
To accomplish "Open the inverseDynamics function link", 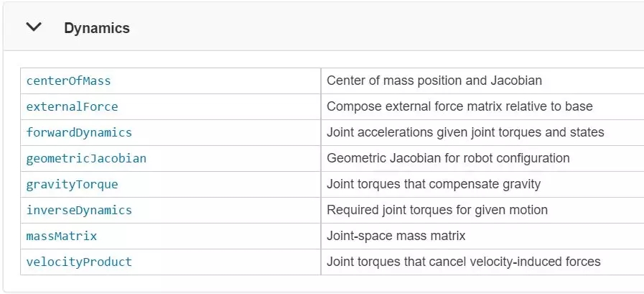I will point(79,210).
